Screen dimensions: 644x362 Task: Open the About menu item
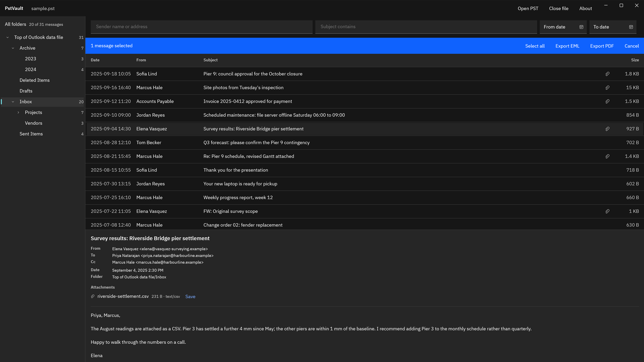tap(586, 8)
